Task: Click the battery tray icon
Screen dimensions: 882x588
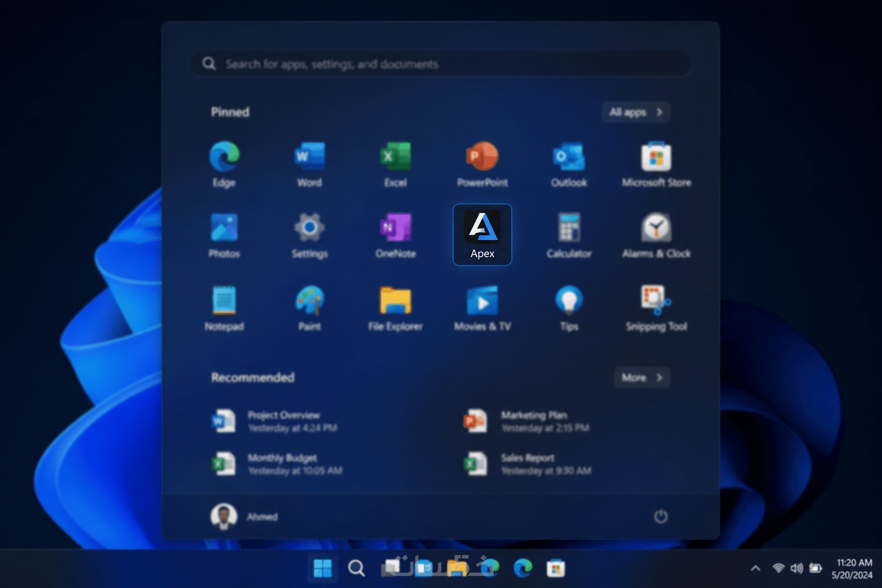Action: 815,568
